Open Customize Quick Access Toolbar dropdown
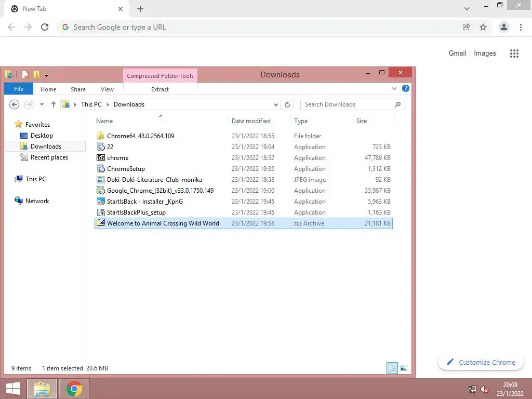 point(46,75)
